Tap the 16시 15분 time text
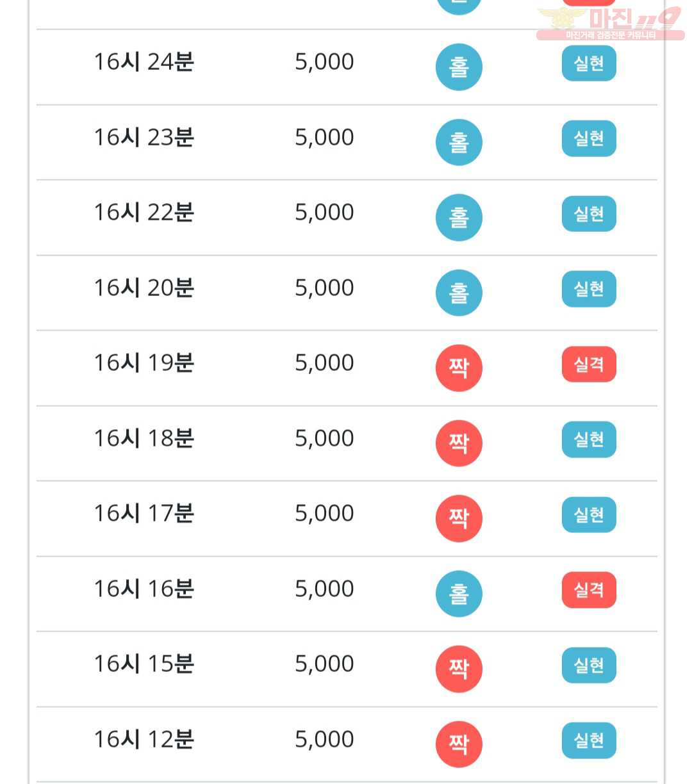Screen dimensions: 692x784 coord(144,664)
